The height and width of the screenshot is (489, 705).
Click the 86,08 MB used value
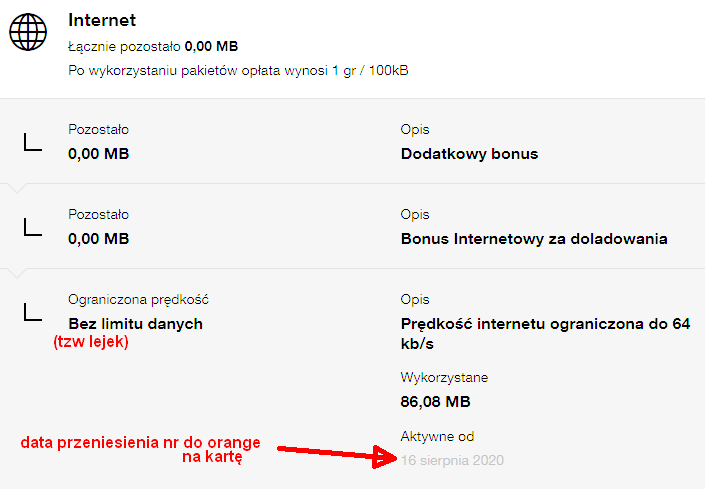pyautogui.click(x=435, y=401)
